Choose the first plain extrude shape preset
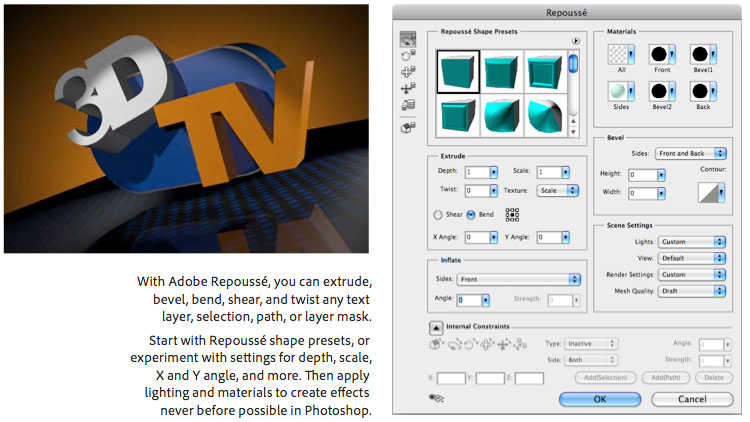The width and height of the screenshot is (750, 422). (458, 72)
